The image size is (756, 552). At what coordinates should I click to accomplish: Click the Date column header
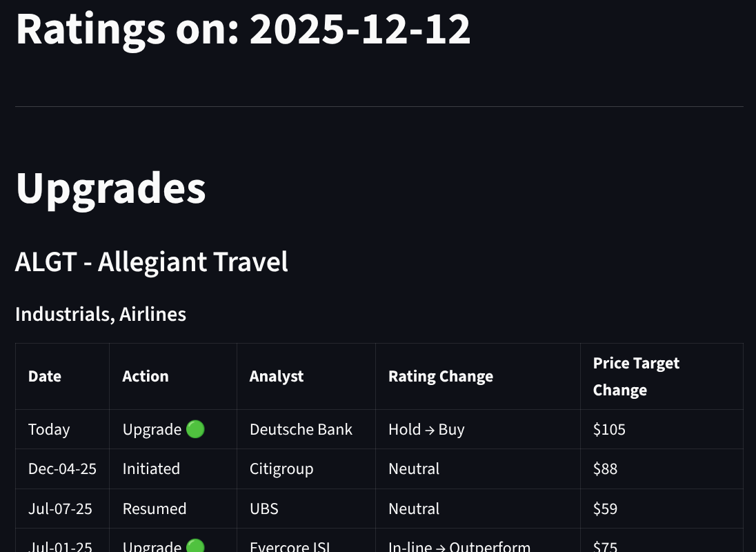click(45, 376)
